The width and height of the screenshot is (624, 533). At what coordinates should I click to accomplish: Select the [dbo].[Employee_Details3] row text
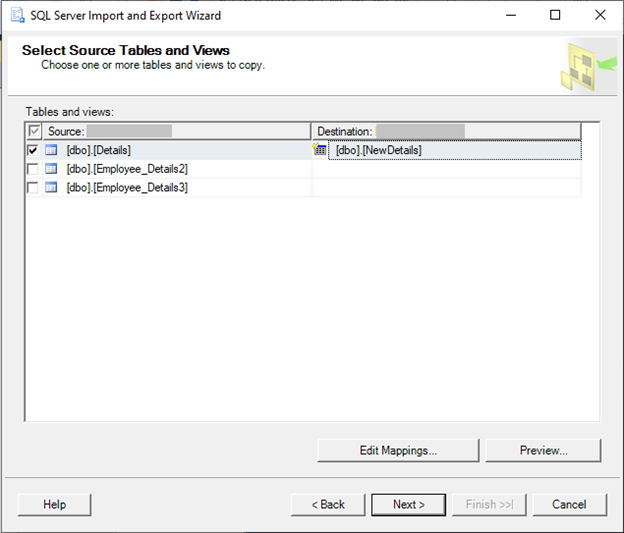tap(127, 187)
